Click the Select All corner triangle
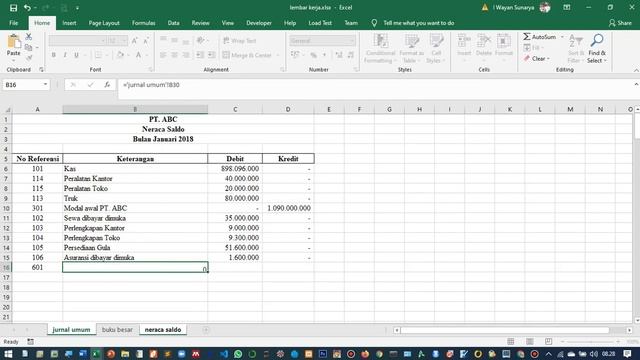Screen dimensions: 640x360 (x=7, y=109)
